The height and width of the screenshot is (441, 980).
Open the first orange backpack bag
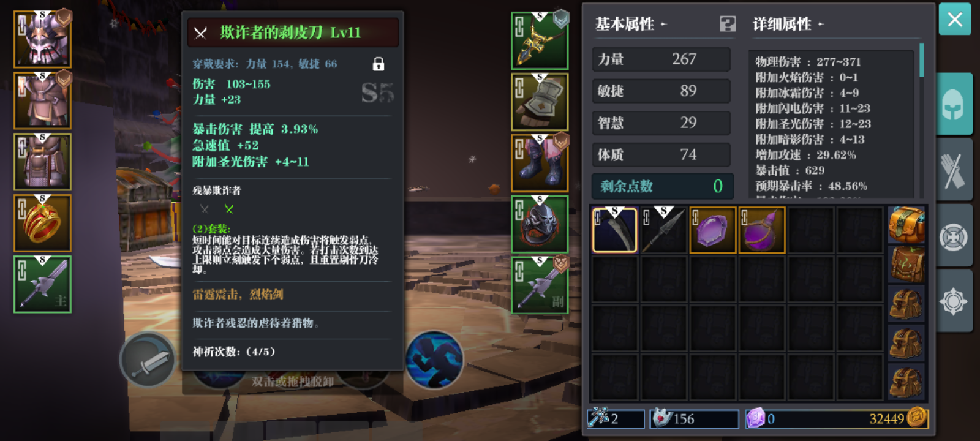(x=907, y=225)
